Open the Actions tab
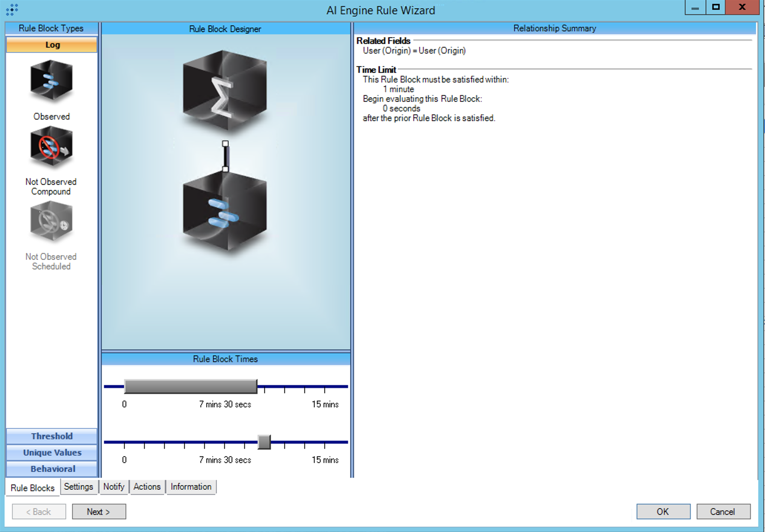Viewport: 765px width, 532px height. tap(147, 487)
